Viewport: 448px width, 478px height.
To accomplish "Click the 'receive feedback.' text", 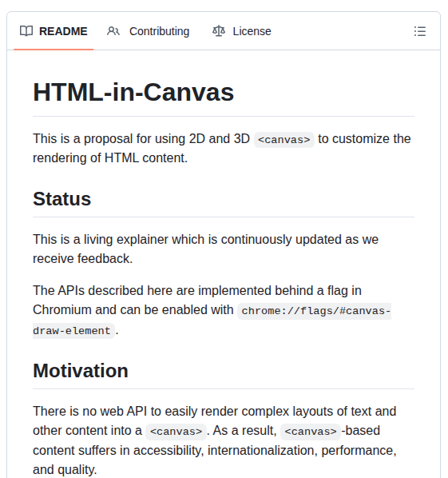I will (x=83, y=258).
